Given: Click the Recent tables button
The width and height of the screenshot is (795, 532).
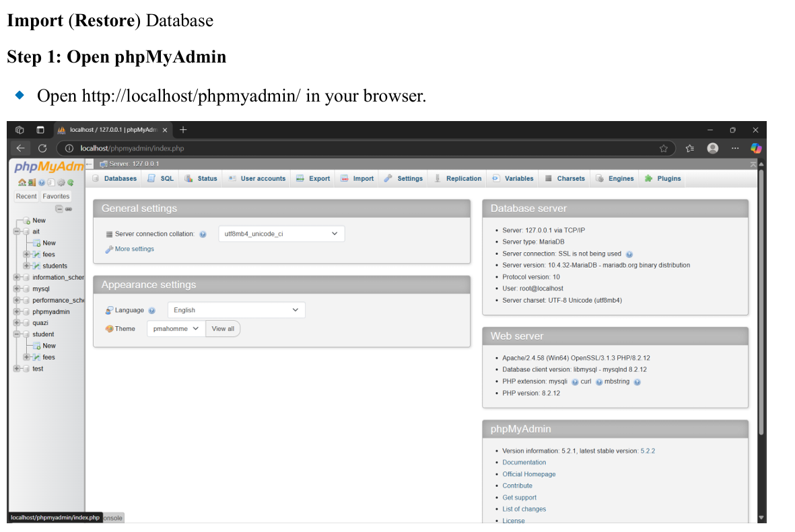Looking at the screenshot, I should pyautogui.click(x=26, y=196).
